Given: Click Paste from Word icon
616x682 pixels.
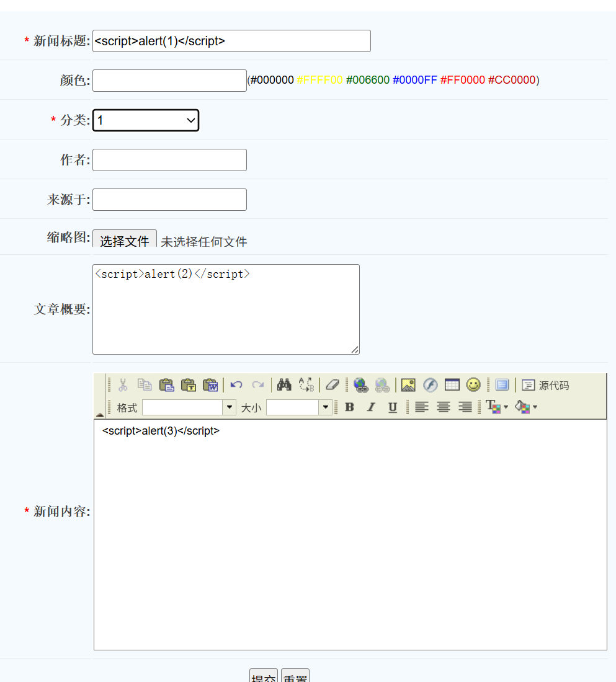Looking at the screenshot, I should [x=211, y=385].
